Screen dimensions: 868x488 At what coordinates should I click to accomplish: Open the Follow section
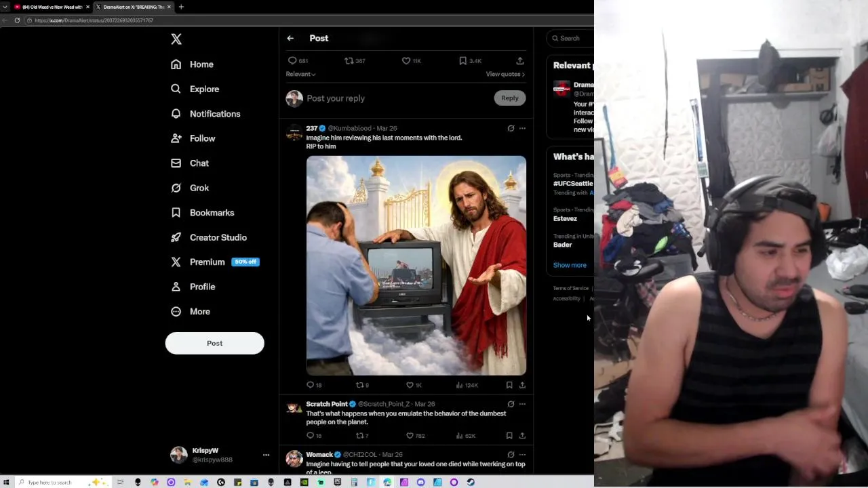coord(193,138)
